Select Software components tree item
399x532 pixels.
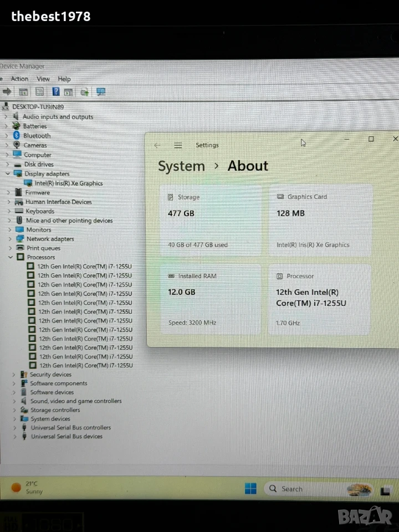(59, 383)
